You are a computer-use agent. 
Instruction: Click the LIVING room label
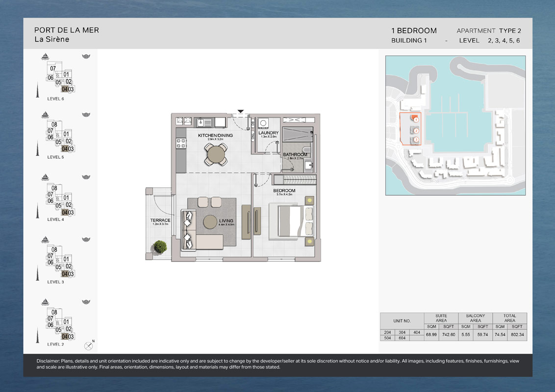[x=226, y=221]
